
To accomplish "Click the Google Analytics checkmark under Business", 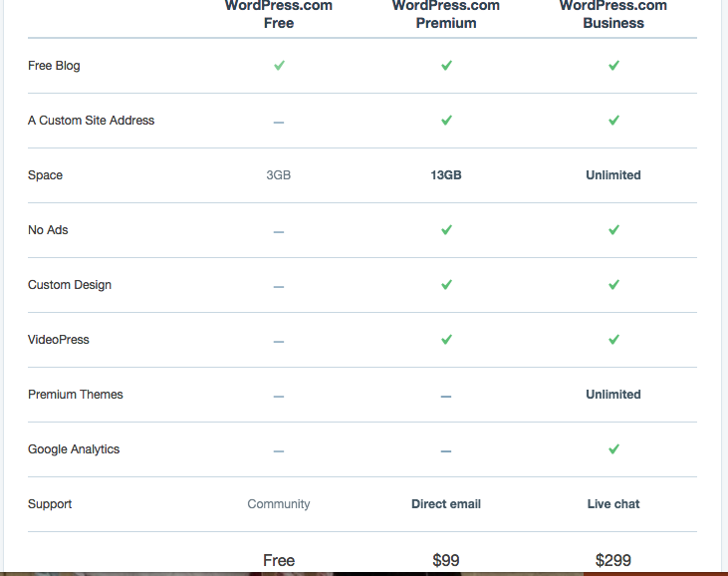I will 613,449.
